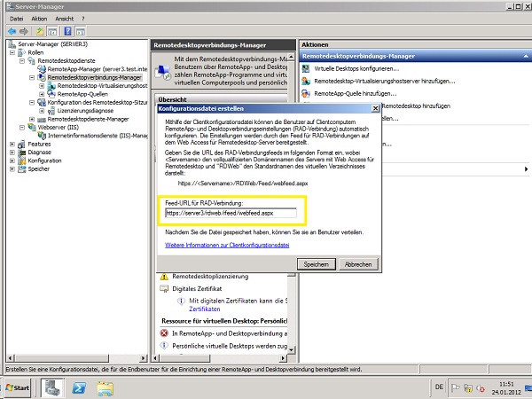Open the Zertifikaten link
Viewport: 532px width, 399px height.
[205, 309]
